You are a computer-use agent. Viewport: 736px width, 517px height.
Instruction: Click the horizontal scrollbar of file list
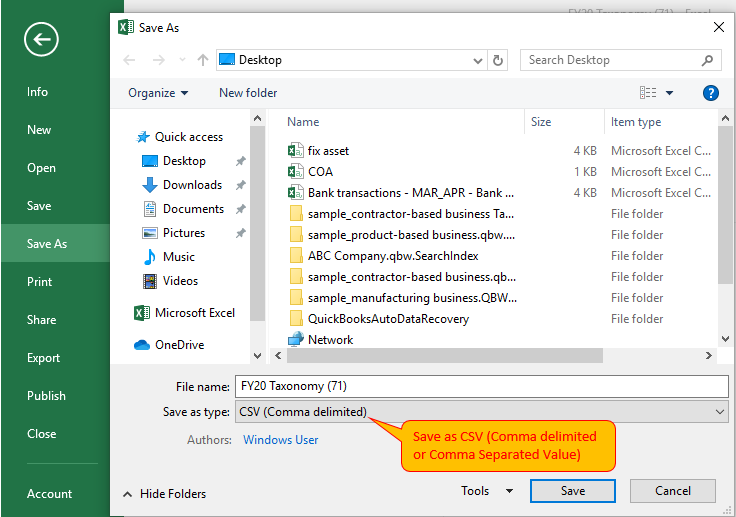(445, 355)
